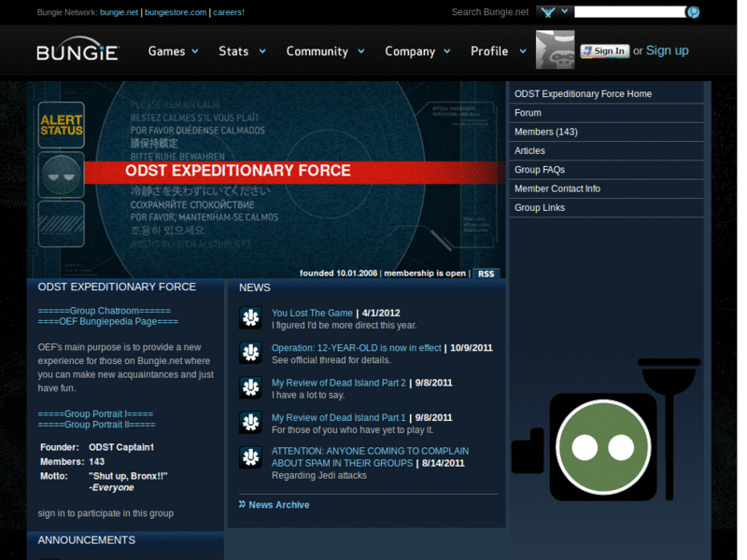The width and height of the screenshot is (747, 560).
Task: Click the ODST EXPEDITIONARY FORCE banner title
Action: pyautogui.click(x=238, y=171)
